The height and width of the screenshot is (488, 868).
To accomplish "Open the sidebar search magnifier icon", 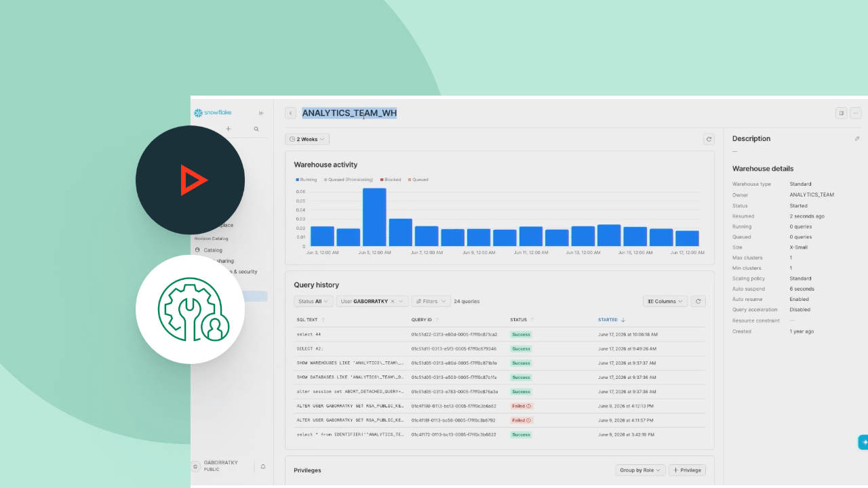I will tap(256, 129).
